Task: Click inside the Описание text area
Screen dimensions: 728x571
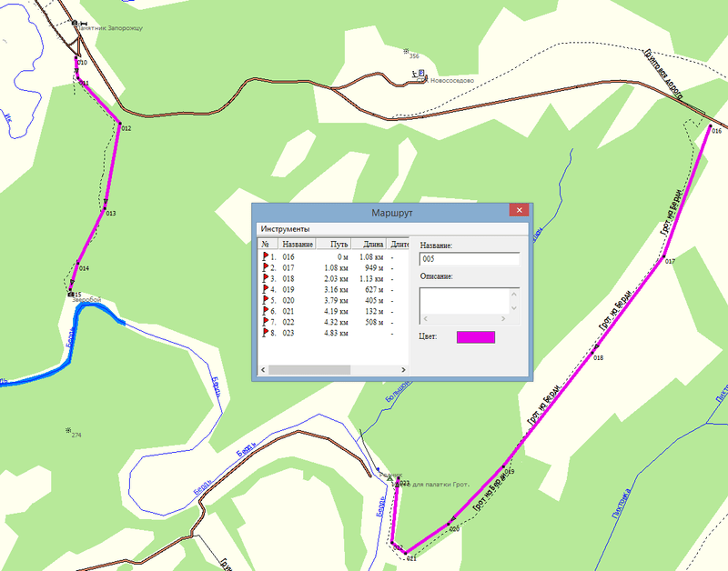Action: pos(464,302)
